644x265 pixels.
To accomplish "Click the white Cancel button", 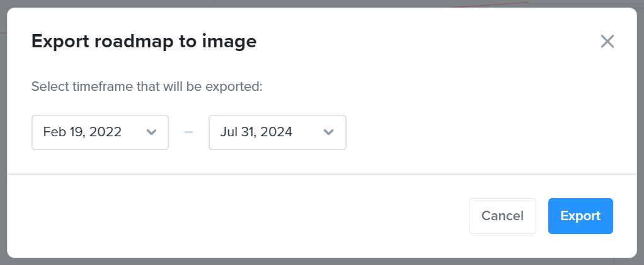I will coord(502,216).
